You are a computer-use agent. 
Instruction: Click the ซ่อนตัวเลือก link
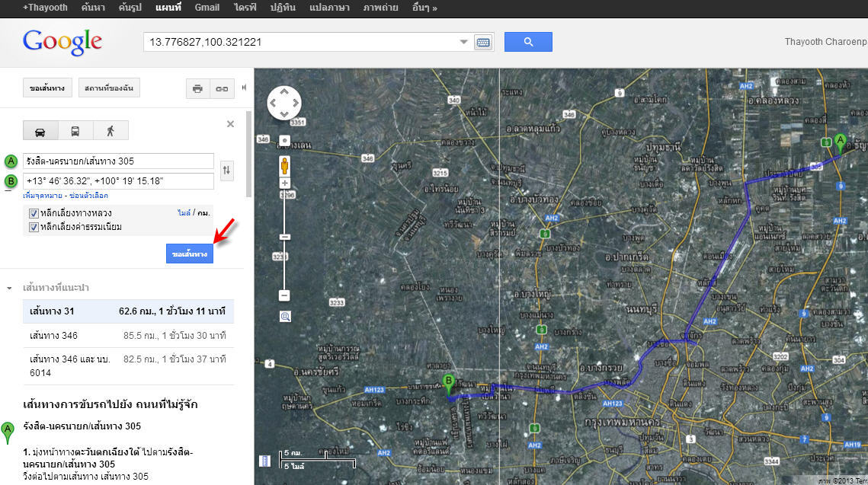[88, 196]
